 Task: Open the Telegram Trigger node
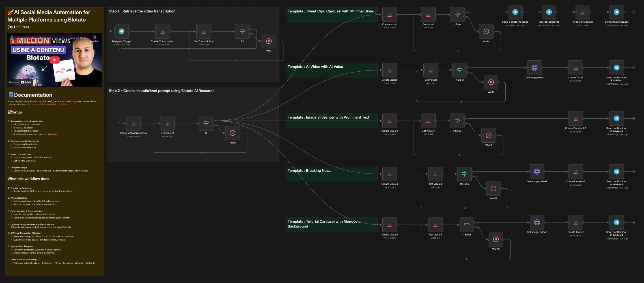pyautogui.click(x=121, y=32)
